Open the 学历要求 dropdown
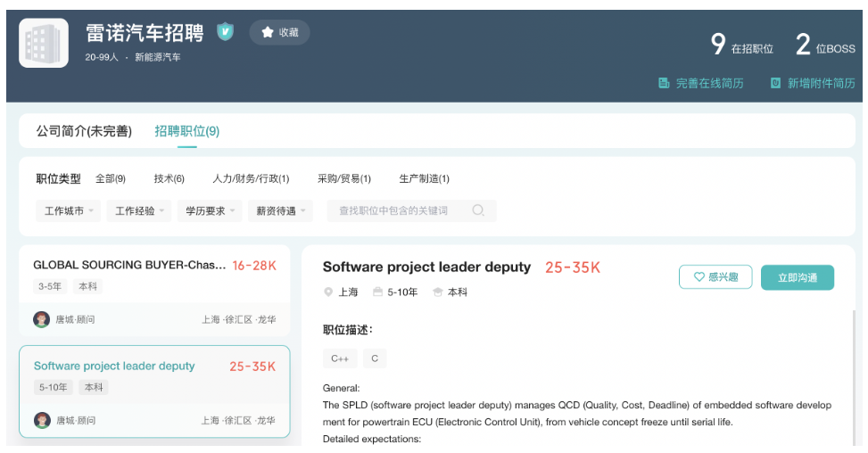 coord(210,210)
